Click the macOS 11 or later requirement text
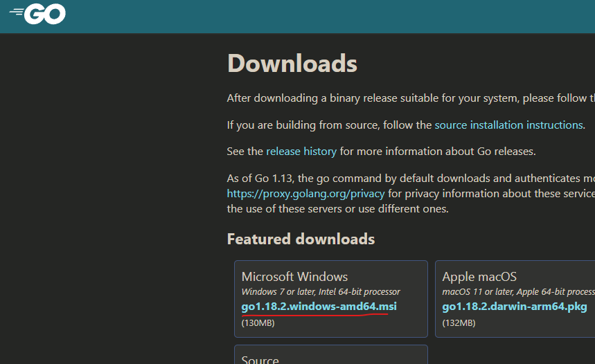 click(518, 292)
